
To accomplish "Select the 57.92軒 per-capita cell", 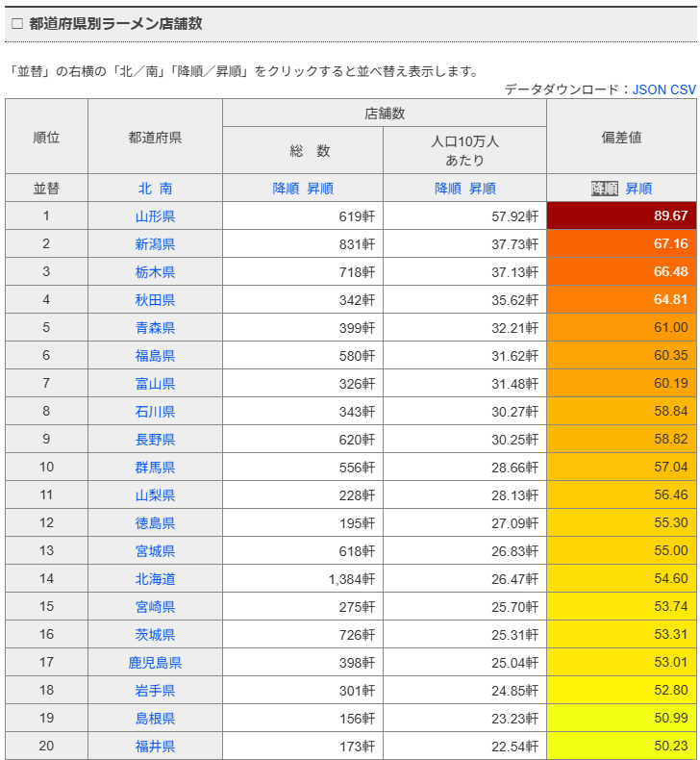I will (x=465, y=215).
